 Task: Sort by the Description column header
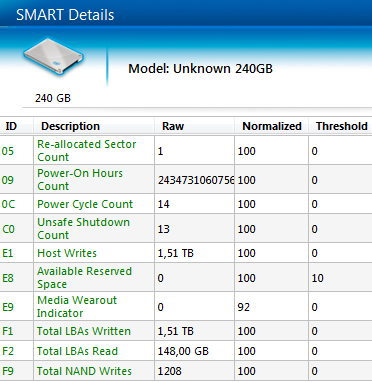[x=70, y=126]
